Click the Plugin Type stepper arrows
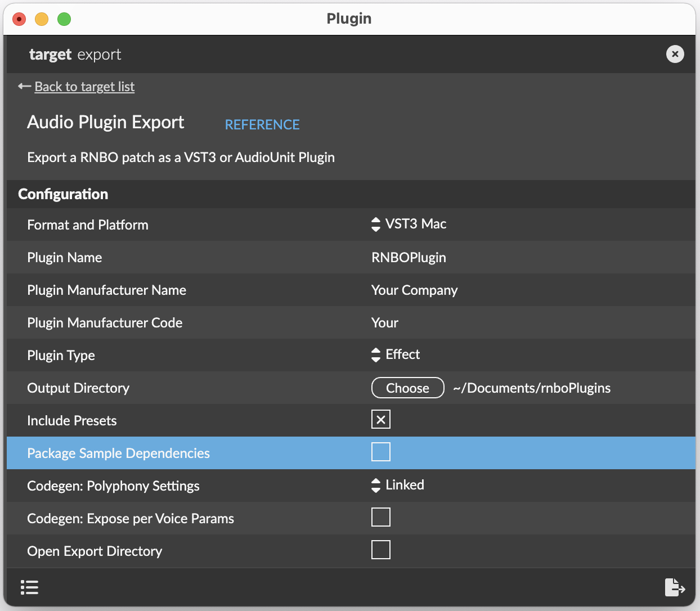The image size is (700, 611). [x=375, y=354]
